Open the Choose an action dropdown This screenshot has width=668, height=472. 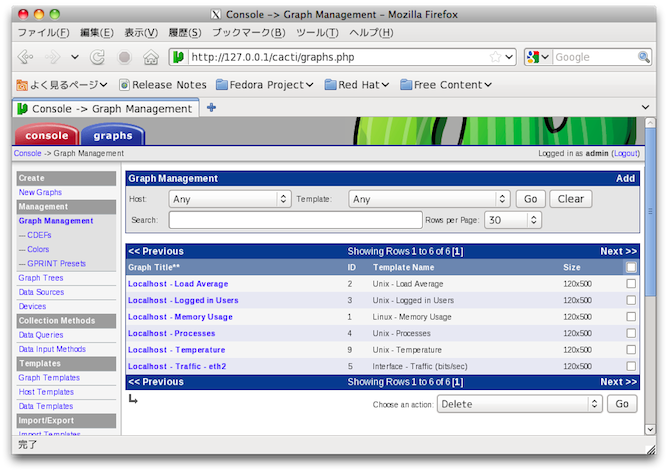(x=519, y=404)
